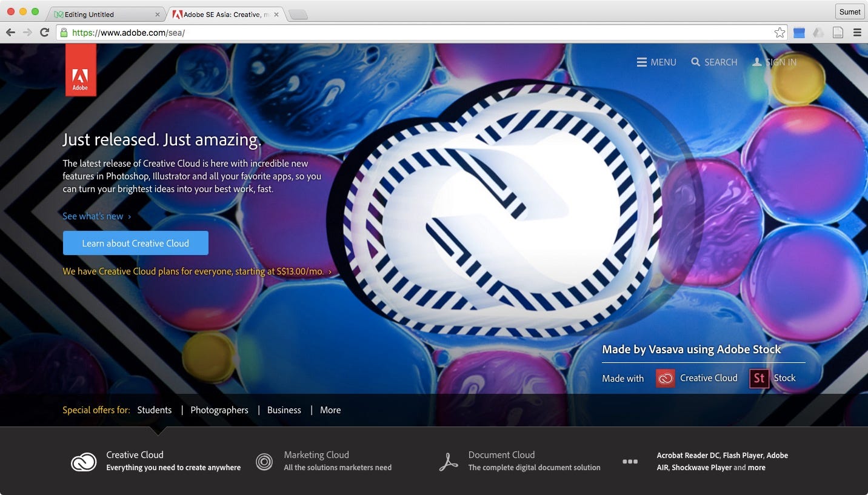868x495 pixels.
Task: Click the Just released. Just amazing. headline
Action: pyautogui.click(x=162, y=140)
